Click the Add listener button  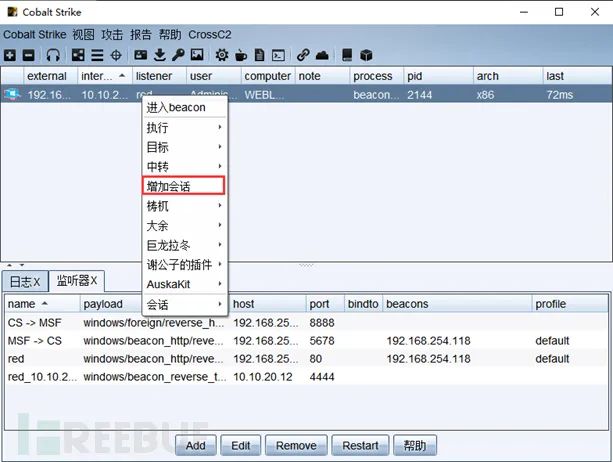(x=195, y=446)
